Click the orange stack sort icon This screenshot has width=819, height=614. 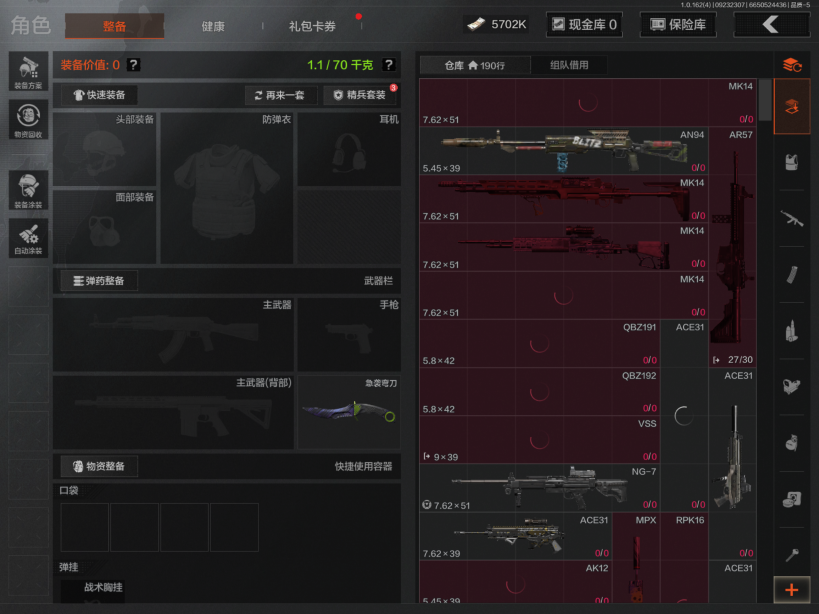[x=791, y=65]
